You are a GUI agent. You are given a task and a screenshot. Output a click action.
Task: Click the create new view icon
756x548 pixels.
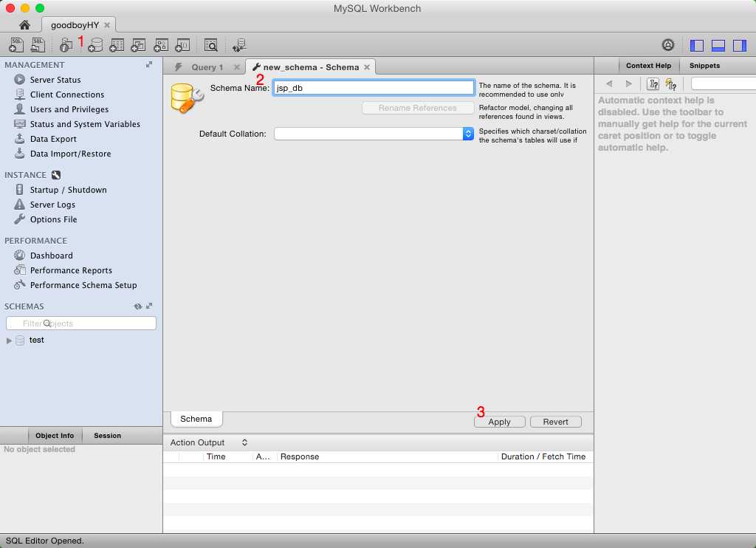138,45
